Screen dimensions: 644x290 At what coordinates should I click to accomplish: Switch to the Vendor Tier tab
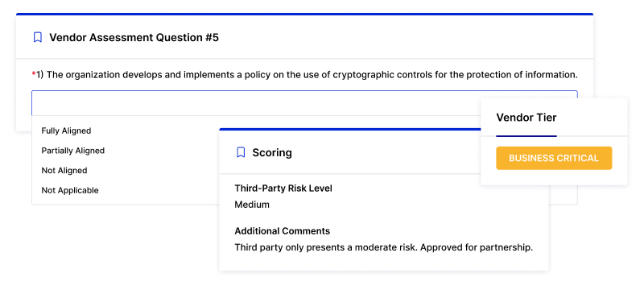[x=526, y=118]
